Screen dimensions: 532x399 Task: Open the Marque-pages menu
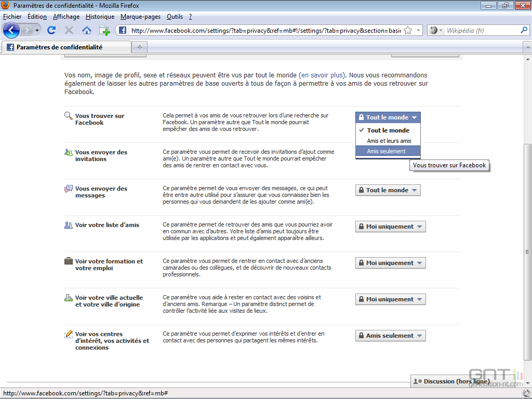[x=140, y=17]
